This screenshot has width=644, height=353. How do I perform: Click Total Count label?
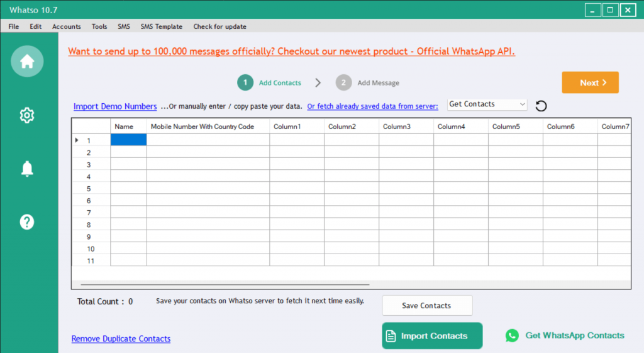point(105,301)
